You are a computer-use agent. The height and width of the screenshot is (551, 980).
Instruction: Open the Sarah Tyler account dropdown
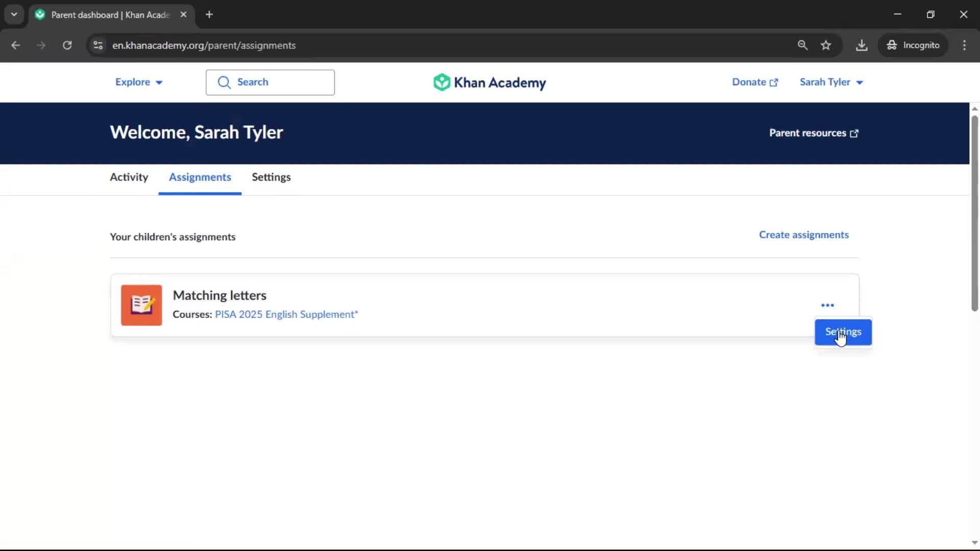[x=831, y=82]
